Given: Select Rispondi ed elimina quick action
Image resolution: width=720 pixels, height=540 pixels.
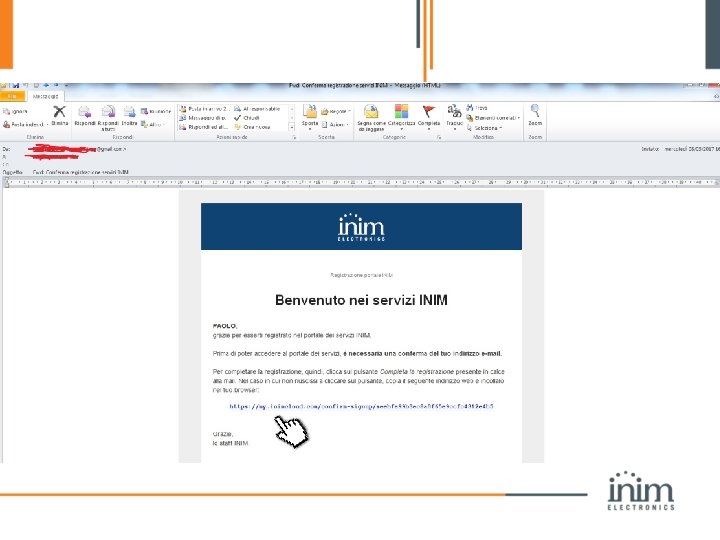Looking at the screenshot, I should (x=204, y=127).
